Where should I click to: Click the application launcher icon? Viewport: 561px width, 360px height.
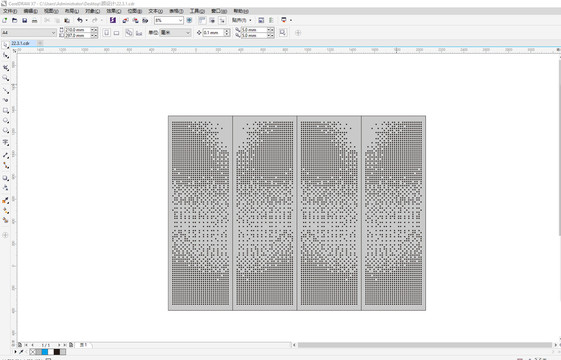tap(284, 20)
